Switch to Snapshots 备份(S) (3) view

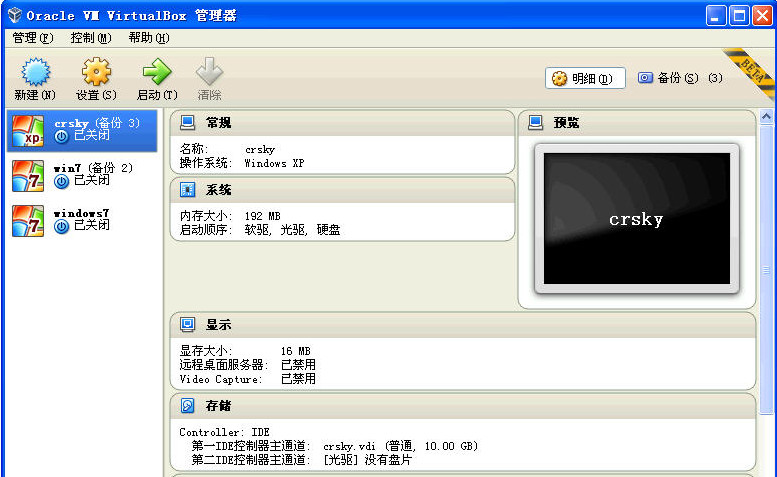(x=680, y=78)
